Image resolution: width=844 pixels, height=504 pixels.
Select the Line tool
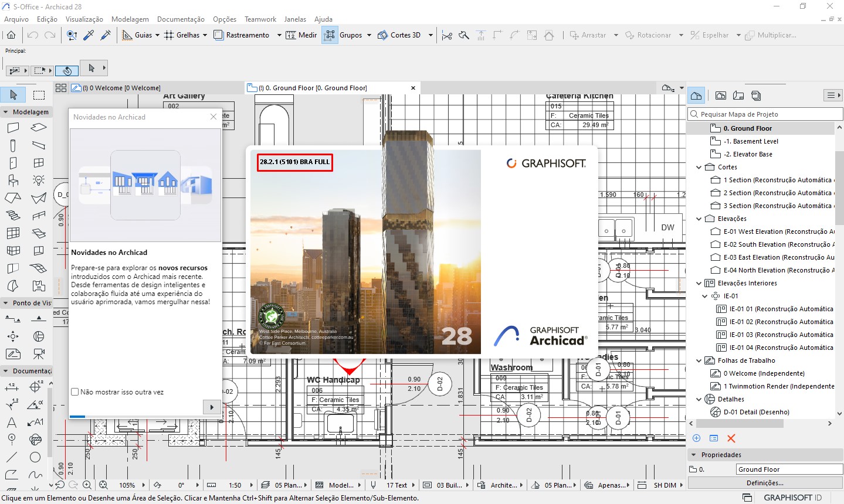coord(12,457)
